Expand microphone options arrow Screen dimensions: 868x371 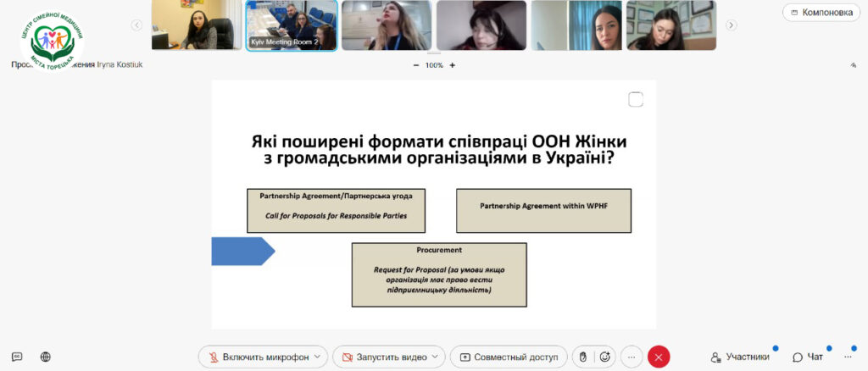317,357
